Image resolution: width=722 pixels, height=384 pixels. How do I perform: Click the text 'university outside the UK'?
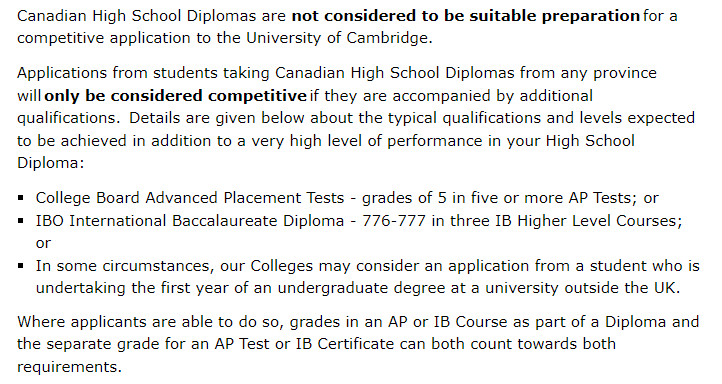580,288
